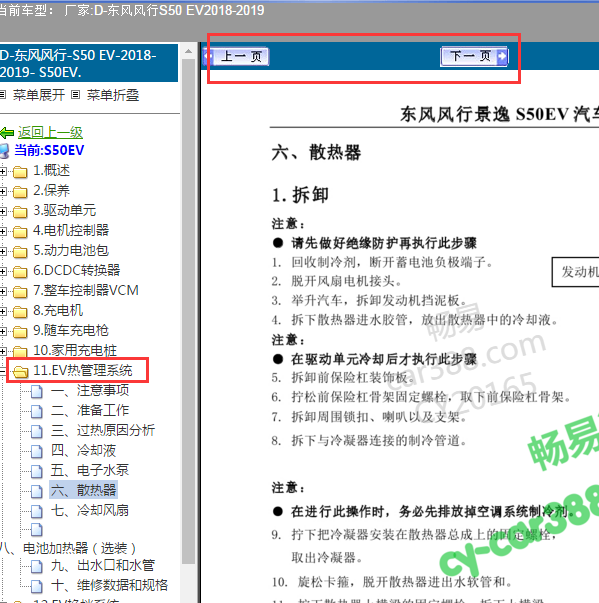Viewport: 599px width, 603px height.
Task: Expand the 1.概述 folder node
Action: point(3,172)
